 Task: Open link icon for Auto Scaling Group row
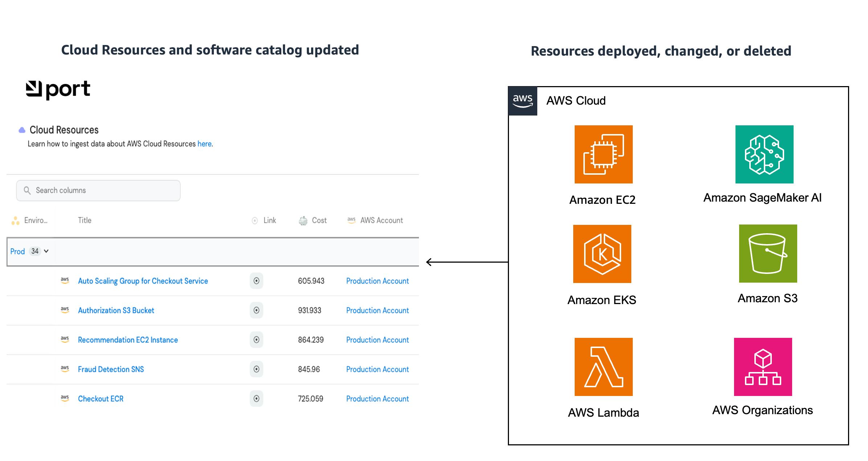pos(256,281)
